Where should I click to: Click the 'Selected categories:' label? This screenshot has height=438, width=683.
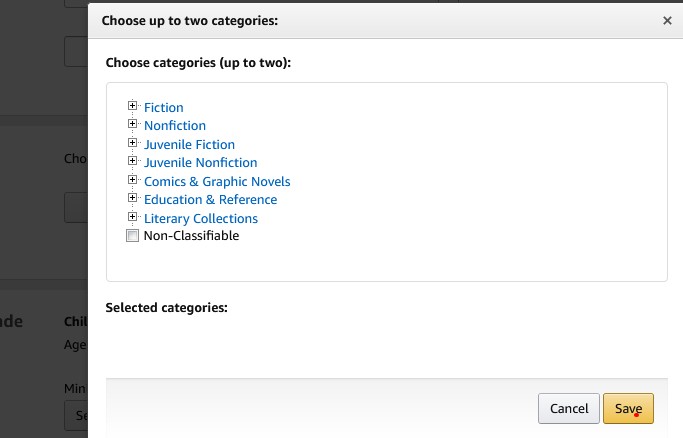[x=166, y=308]
